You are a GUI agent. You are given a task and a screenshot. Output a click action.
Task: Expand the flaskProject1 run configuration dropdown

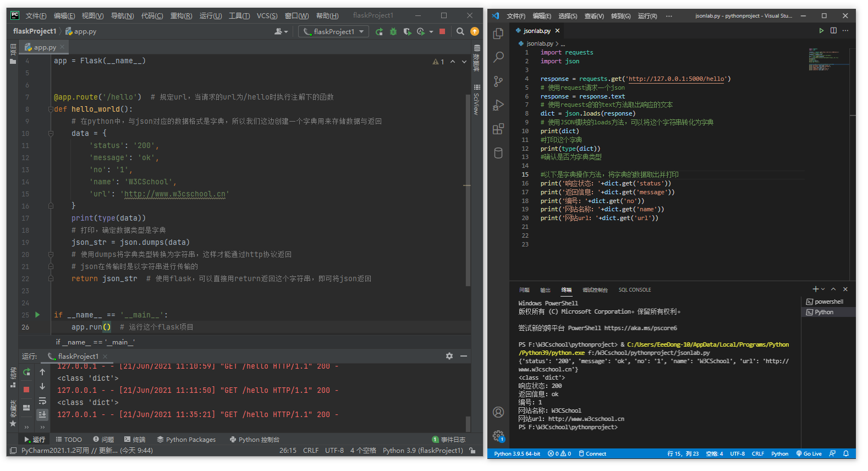click(x=361, y=32)
